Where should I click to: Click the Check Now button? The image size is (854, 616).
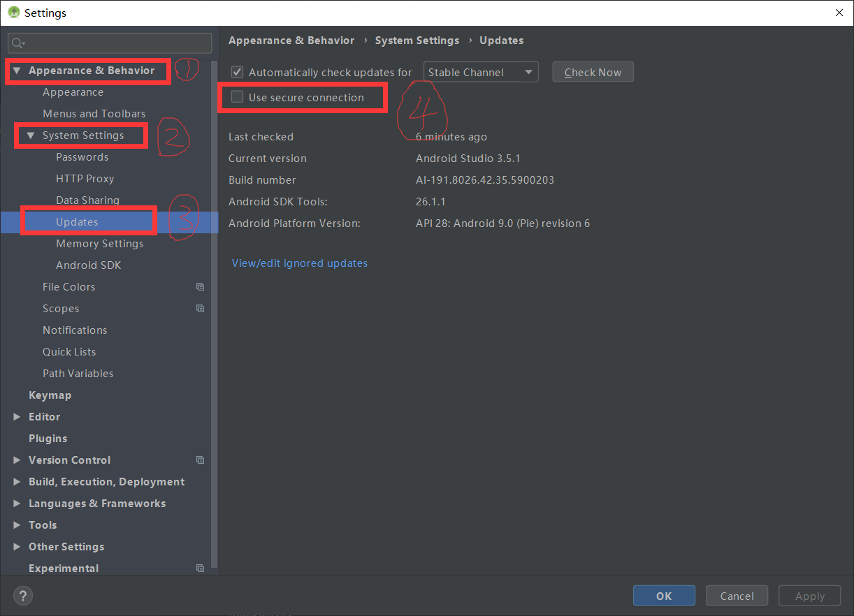point(593,72)
